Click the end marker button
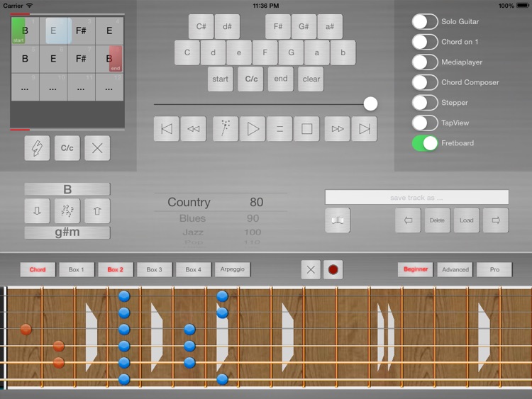The width and height of the screenshot is (532, 399). click(x=281, y=79)
